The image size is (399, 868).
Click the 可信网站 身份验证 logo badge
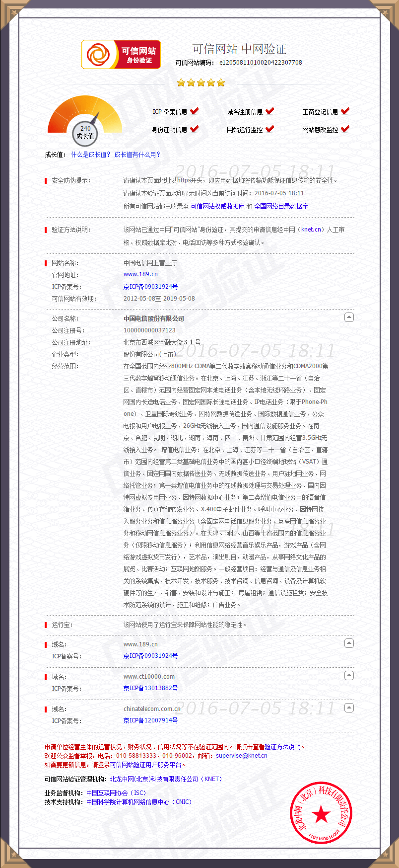[121, 55]
